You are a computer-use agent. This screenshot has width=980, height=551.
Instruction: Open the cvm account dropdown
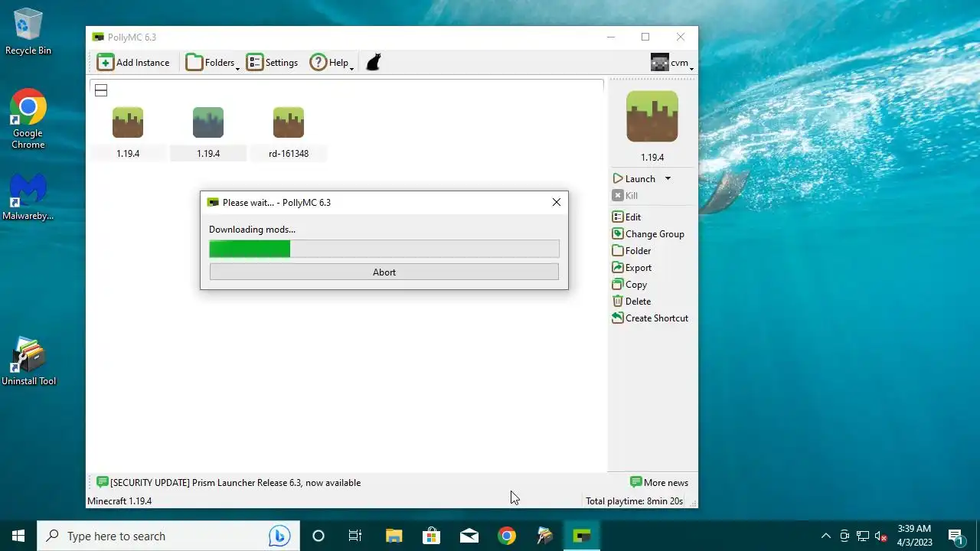tap(672, 63)
